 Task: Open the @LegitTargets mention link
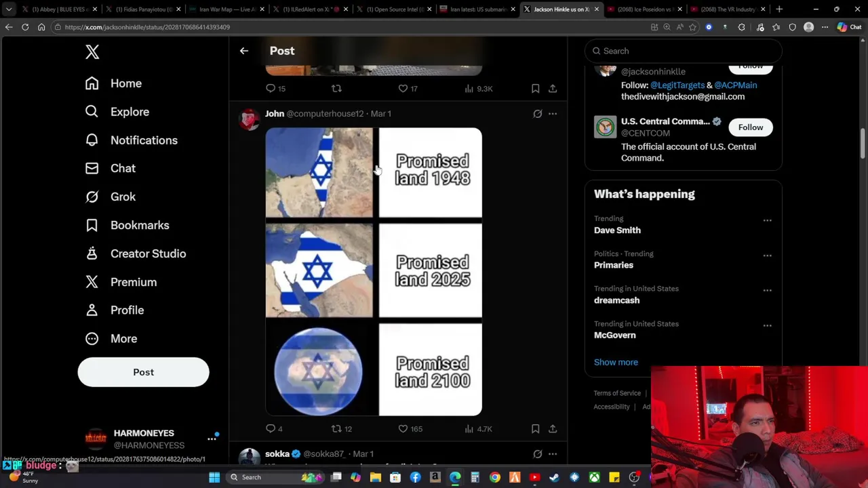(677, 85)
